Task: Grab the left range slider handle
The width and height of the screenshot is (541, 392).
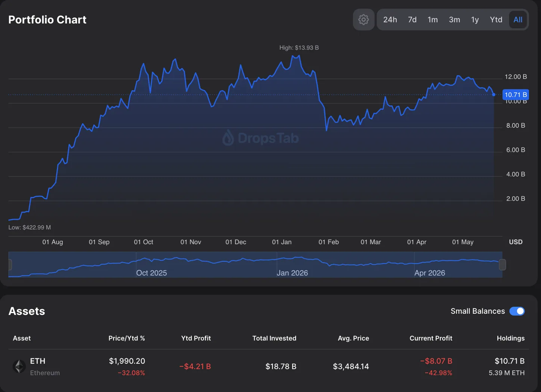Action: [10, 265]
